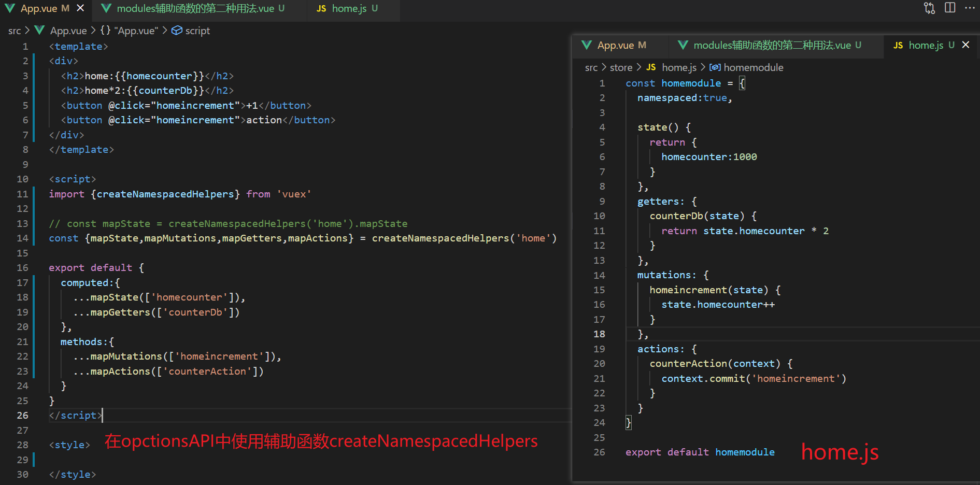
Task: Click home.js breadcrumb in right editor
Action: point(679,67)
